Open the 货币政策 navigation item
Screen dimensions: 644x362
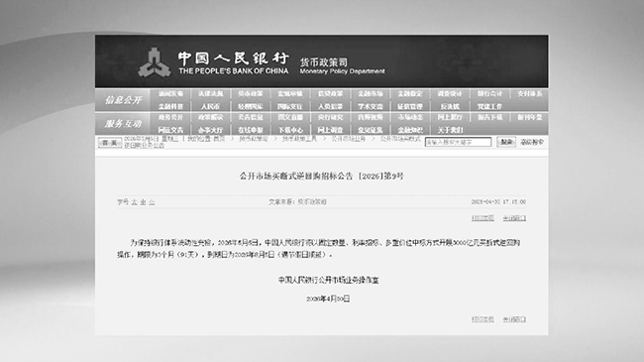coord(250,94)
